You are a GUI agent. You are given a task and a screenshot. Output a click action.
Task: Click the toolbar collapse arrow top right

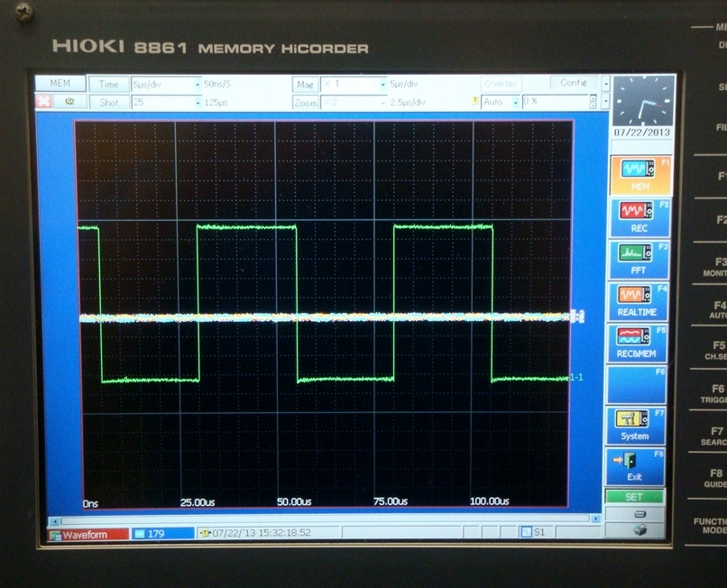click(605, 84)
